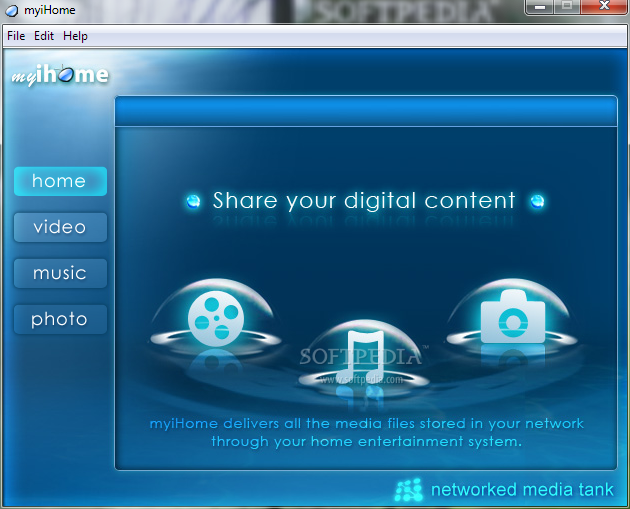Minimize the myiHome window
Image resolution: width=630 pixels, height=509 pixels.
coord(540,6)
